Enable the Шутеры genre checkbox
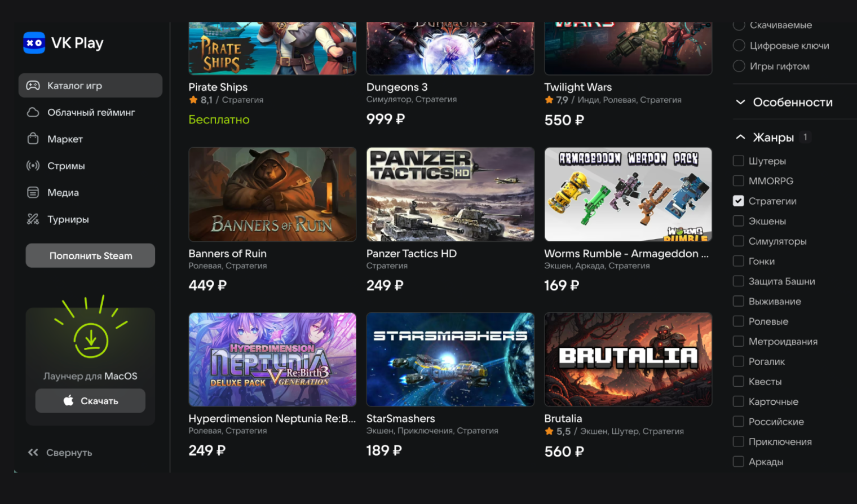The height and width of the screenshot is (504, 857). pos(738,161)
